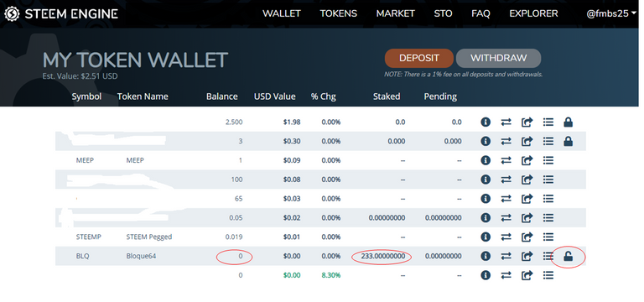Show MEEP token info
644x302 pixels.
coord(486,160)
